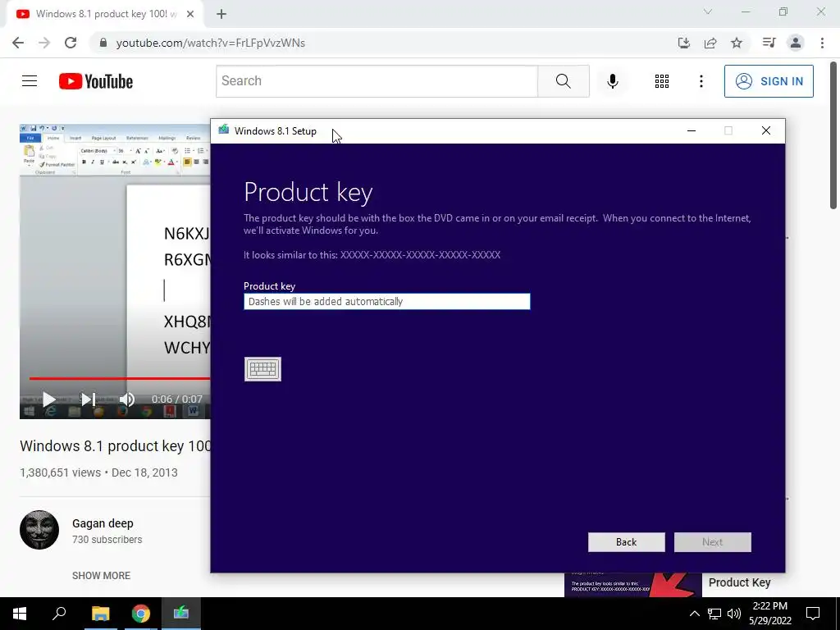
Task: Open Gagan deep channel avatar
Action: [39, 530]
